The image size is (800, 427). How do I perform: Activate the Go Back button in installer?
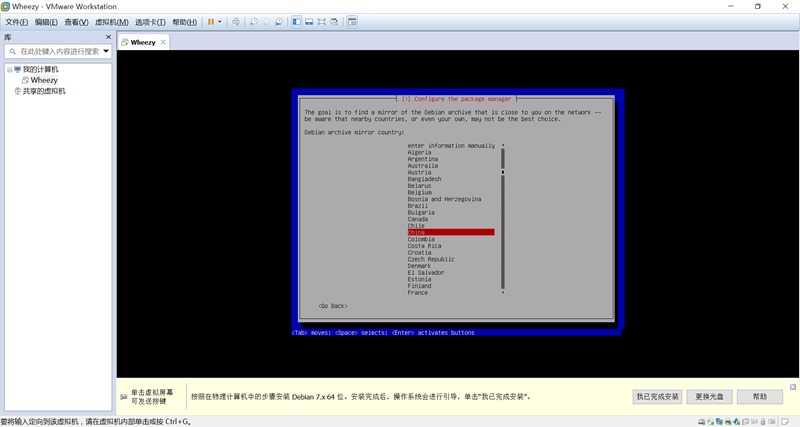(x=333, y=306)
